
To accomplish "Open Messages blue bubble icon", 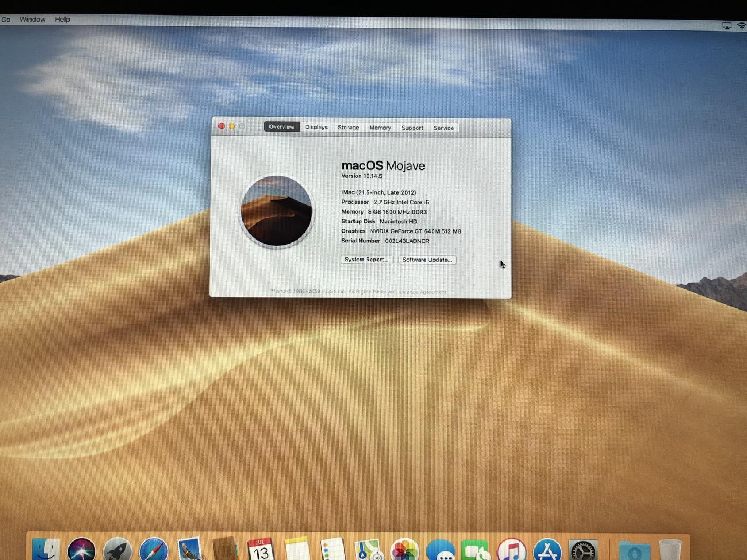I will (441, 550).
